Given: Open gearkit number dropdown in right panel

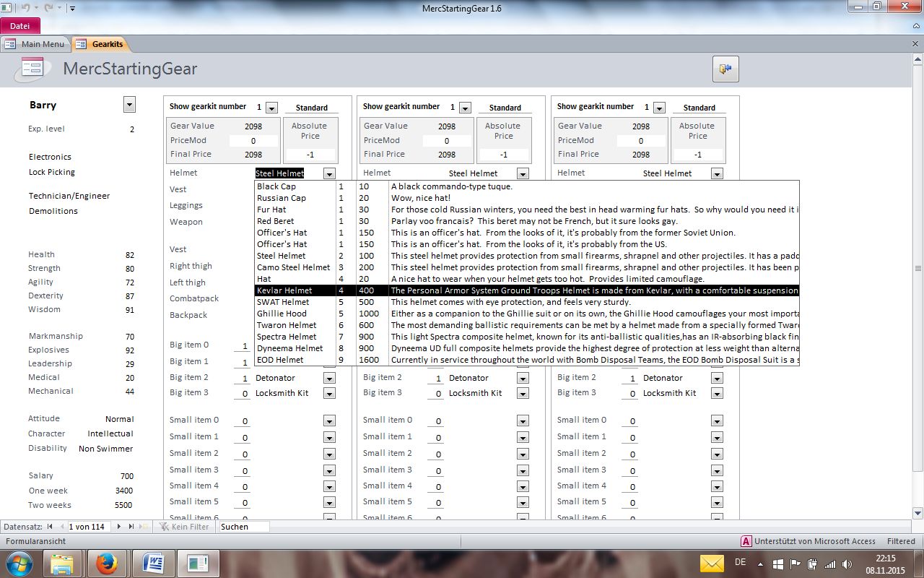Looking at the screenshot, I should point(659,108).
